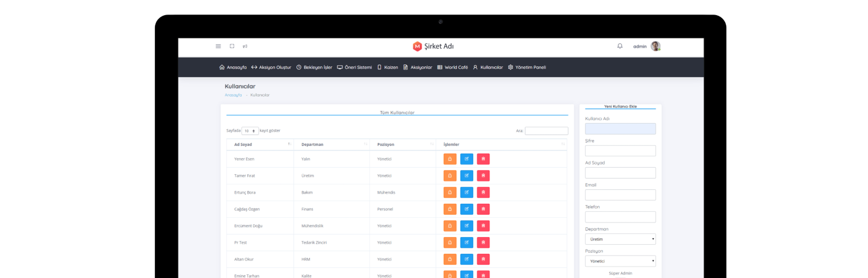Lock user Yener Esen with orange button

(x=450, y=159)
